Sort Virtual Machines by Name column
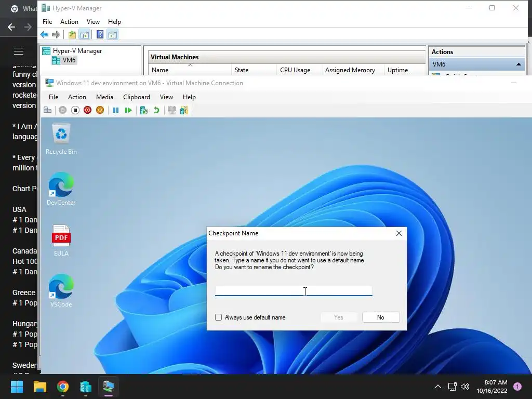The image size is (532, 399). tap(190, 70)
